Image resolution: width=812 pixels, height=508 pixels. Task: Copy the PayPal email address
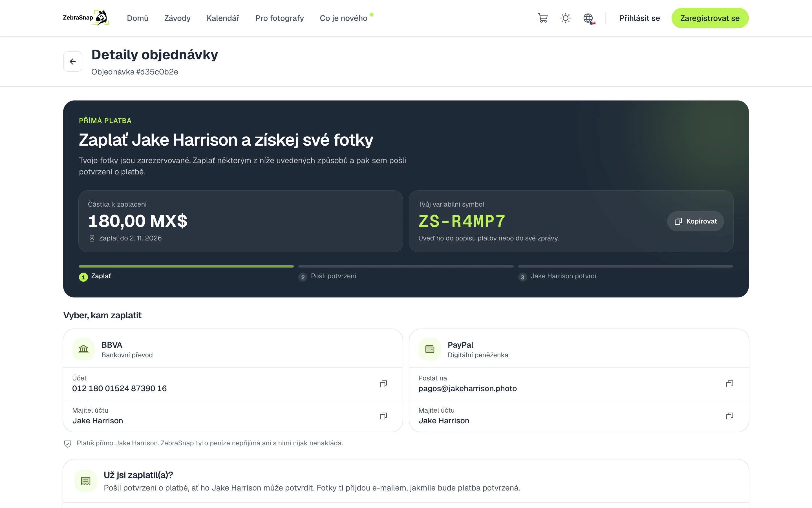coord(729,384)
